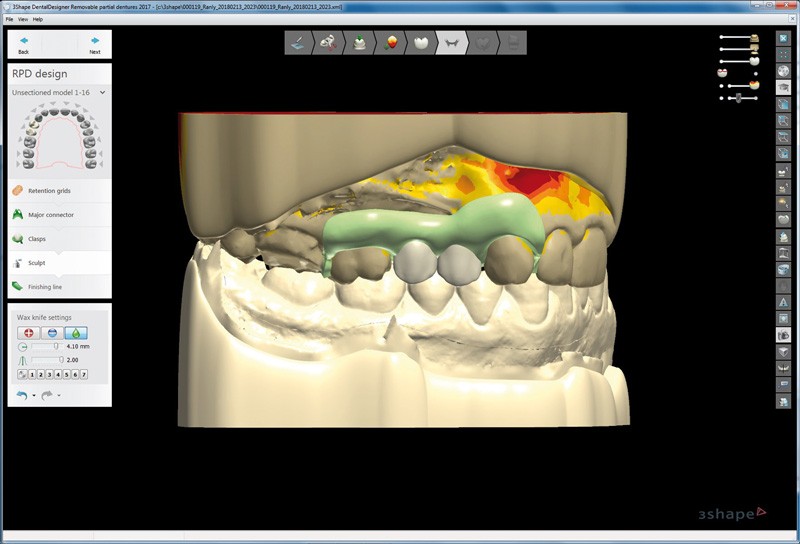Screen dimensions: 800x544
Task: Open the Retention grids step
Action: (x=60, y=190)
